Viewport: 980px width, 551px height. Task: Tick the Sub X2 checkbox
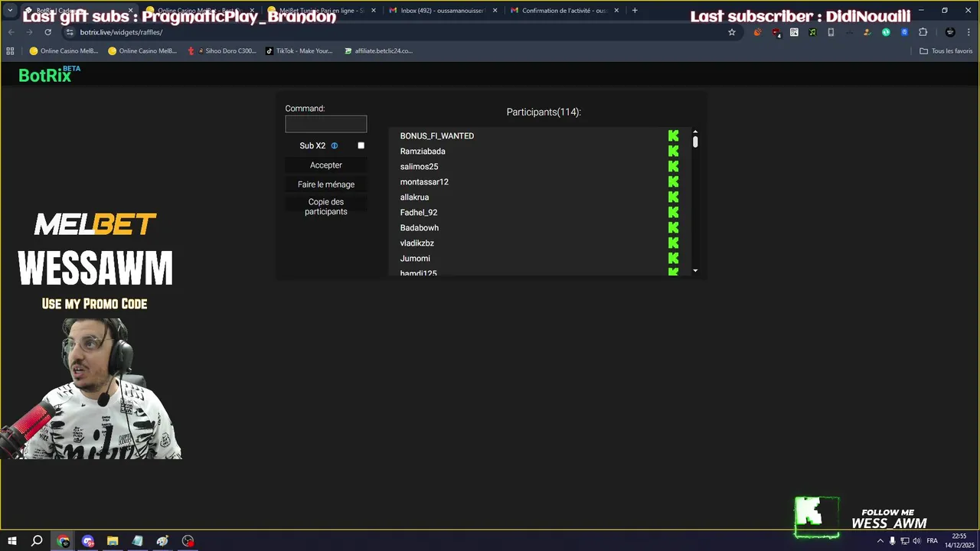[x=361, y=145]
